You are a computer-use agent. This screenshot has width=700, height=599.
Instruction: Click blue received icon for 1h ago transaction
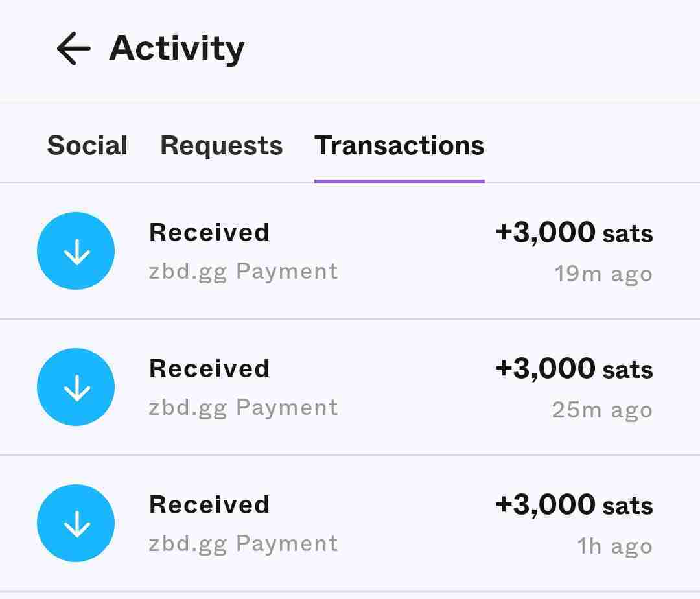click(76, 523)
